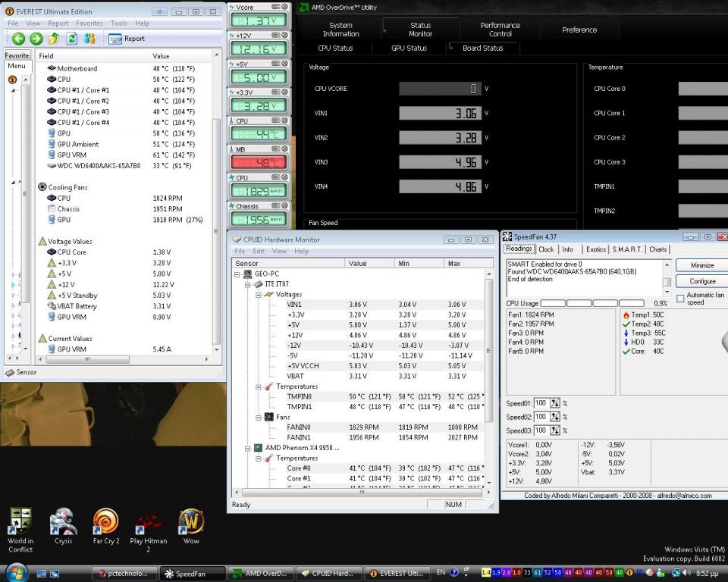
Task: Collapse the Voltages branch in Hardware Monitor
Action: coord(258,295)
